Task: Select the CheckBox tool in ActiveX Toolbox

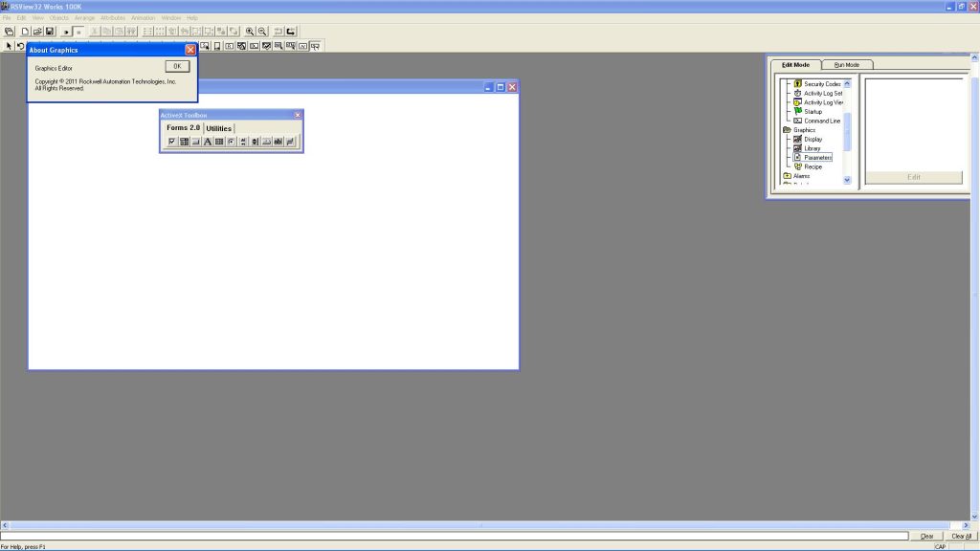Action: tap(172, 142)
